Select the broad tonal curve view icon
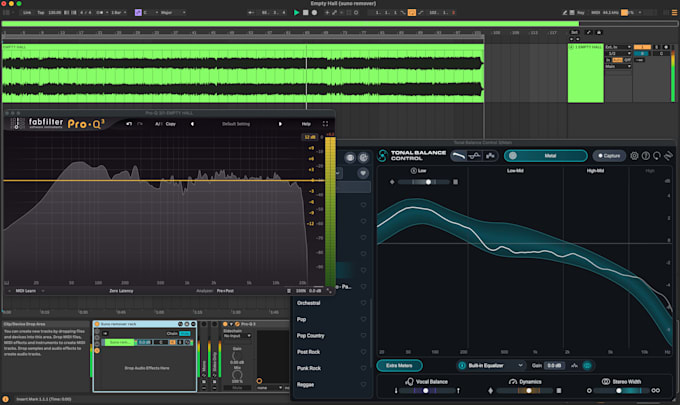This screenshot has height=405, width=680. pyautogui.click(x=459, y=156)
